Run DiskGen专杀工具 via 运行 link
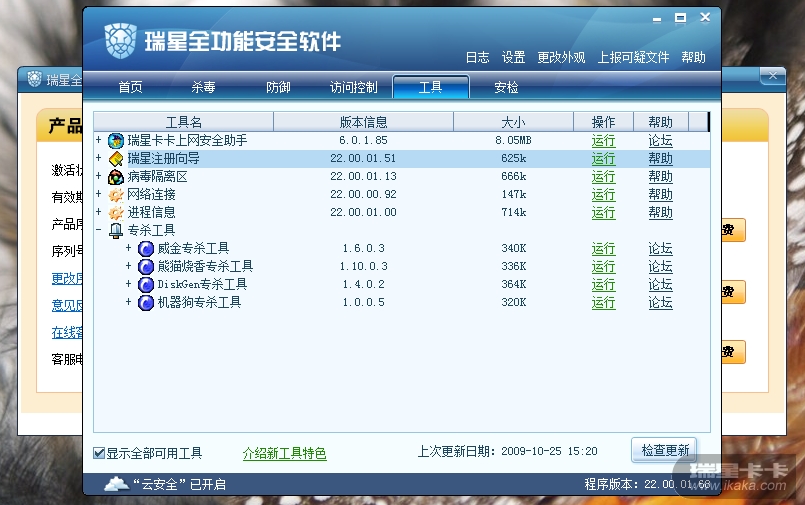This screenshot has height=505, width=805. point(603,284)
